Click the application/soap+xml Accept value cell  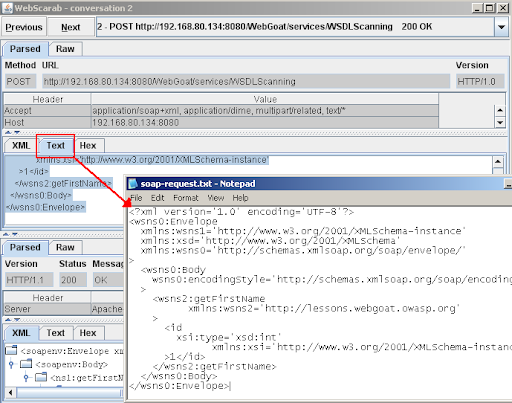265,111
